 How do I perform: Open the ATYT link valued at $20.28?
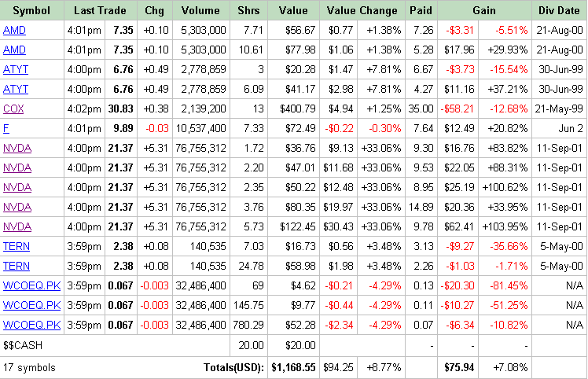pyautogui.click(x=16, y=69)
